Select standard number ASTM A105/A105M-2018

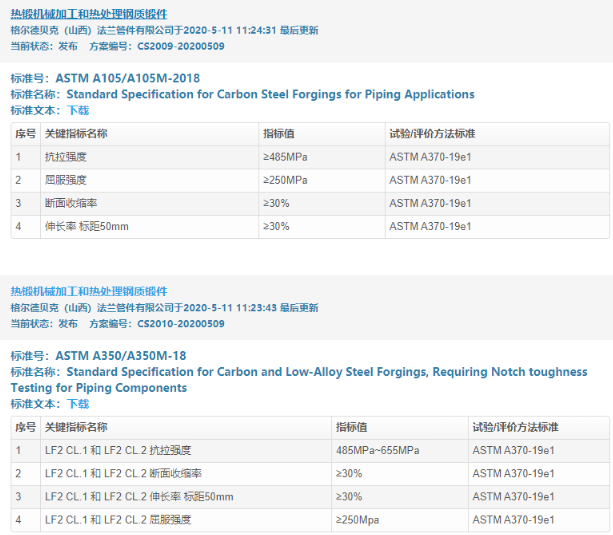(x=127, y=79)
